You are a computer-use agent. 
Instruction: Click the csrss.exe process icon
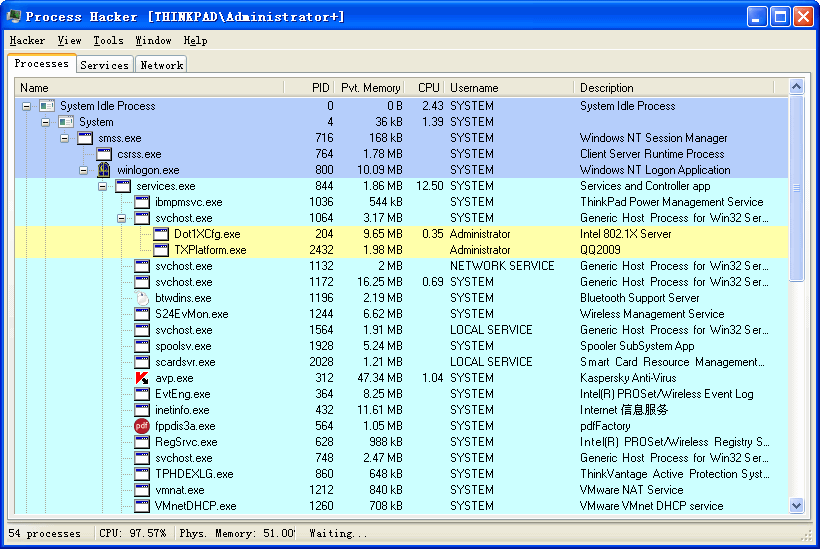coord(104,154)
